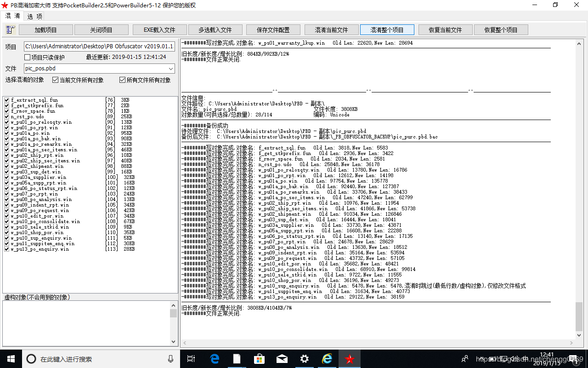Toggle 所有文件所有对象 checkbox

(122, 80)
